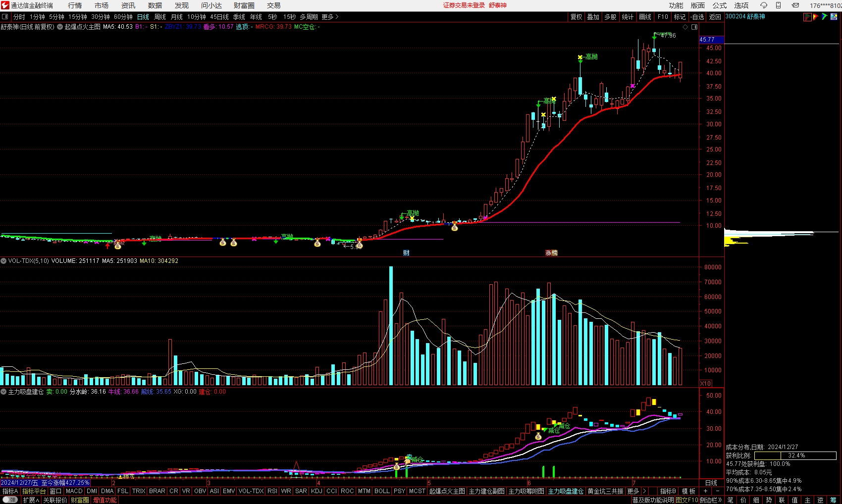This screenshot has width=842, height=504.
Task: Click the green-blue arrow icon in the side panel
Action: tap(825, 17)
